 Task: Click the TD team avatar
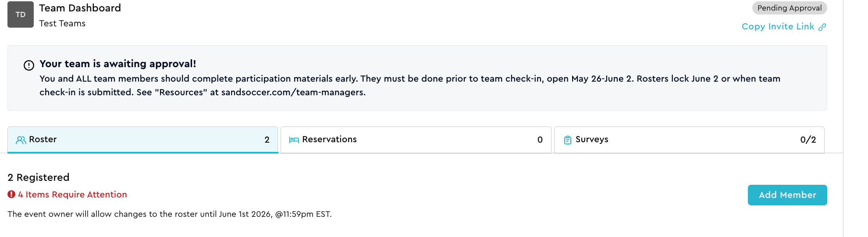(x=21, y=14)
